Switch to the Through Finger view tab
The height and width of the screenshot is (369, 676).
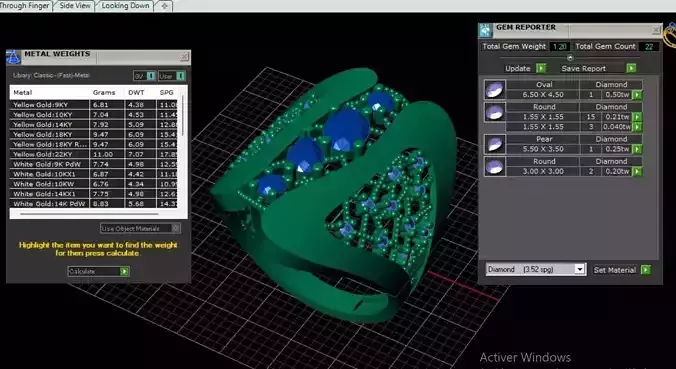(x=25, y=6)
